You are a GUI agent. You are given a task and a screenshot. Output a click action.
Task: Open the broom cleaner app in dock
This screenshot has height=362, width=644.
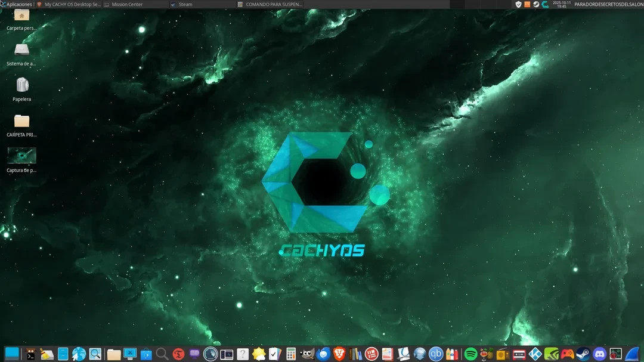click(47, 354)
